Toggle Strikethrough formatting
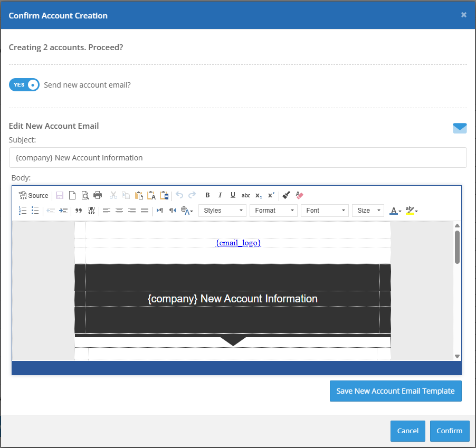Image resolution: width=476 pixels, height=448 pixels. point(246,195)
